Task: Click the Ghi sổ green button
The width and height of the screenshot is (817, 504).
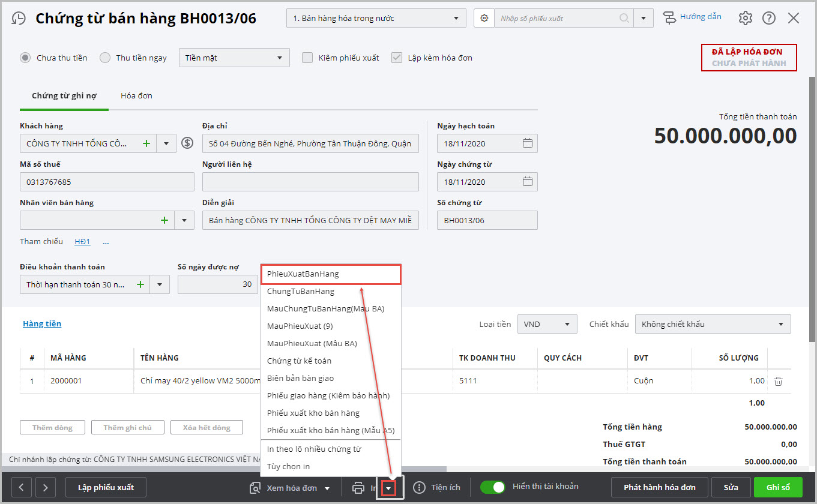Action: point(778,487)
